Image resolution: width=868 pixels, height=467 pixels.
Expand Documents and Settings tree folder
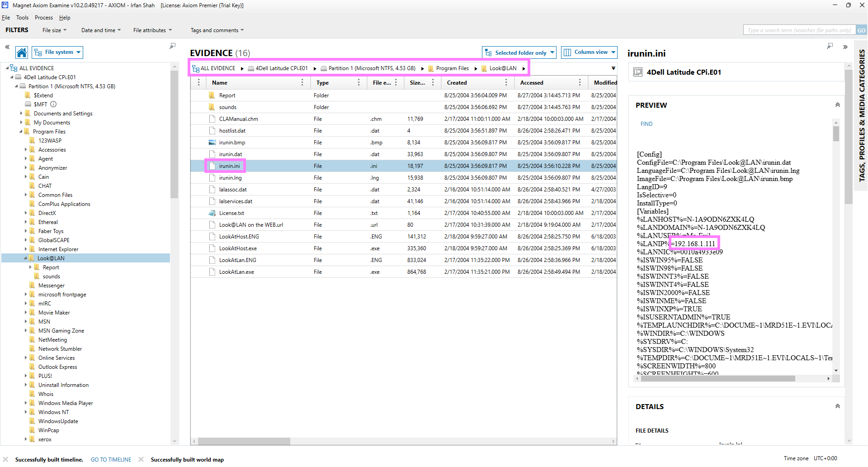point(21,113)
